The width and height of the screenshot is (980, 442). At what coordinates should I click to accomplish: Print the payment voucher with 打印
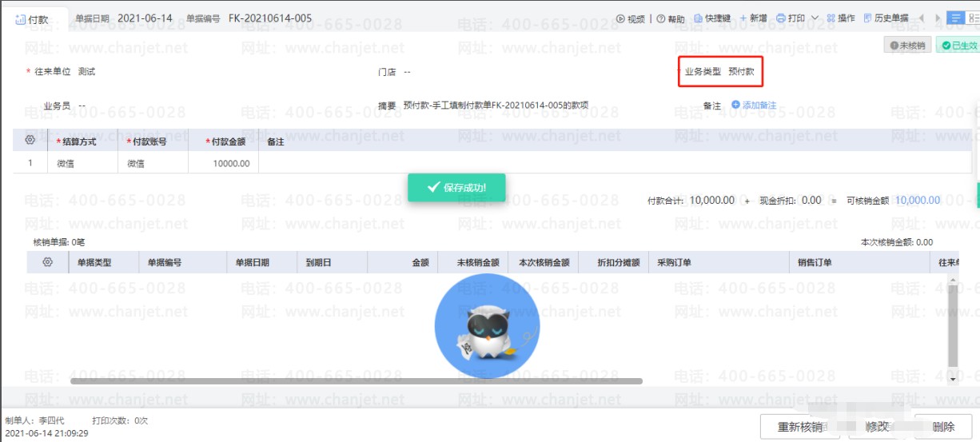click(791, 18)
